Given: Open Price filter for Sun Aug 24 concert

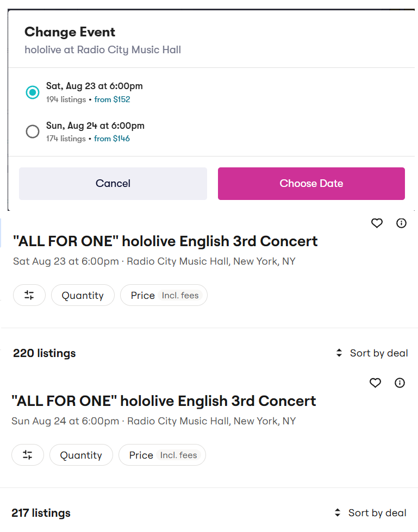Looking at the screenshot, I should [162, 455].
